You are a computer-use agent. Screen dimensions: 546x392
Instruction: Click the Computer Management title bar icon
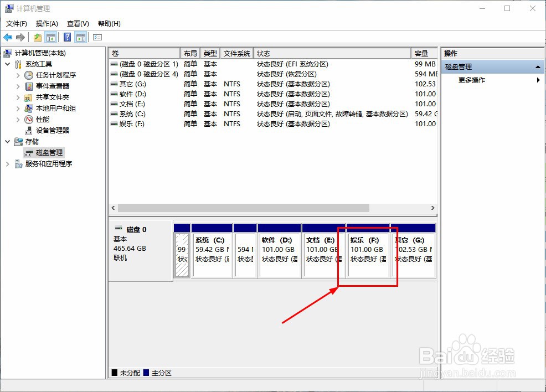(x=9, y=8)
